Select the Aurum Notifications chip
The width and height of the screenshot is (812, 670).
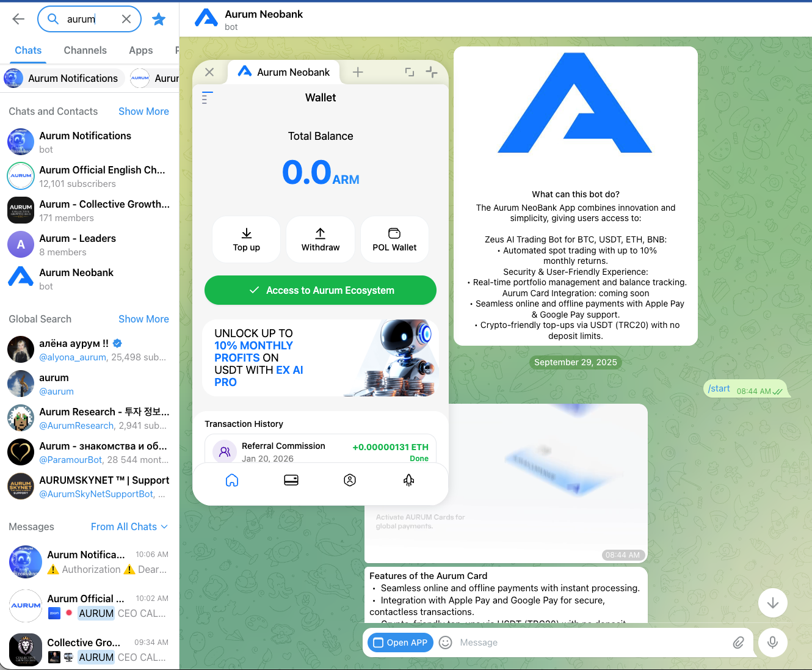point(63,78)
